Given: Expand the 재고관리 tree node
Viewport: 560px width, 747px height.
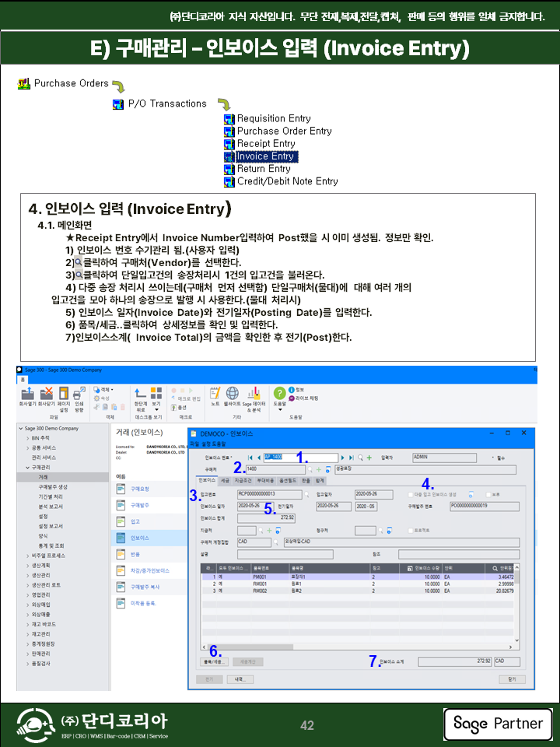Looking at the screenshot, I should (x=28, y=634).
